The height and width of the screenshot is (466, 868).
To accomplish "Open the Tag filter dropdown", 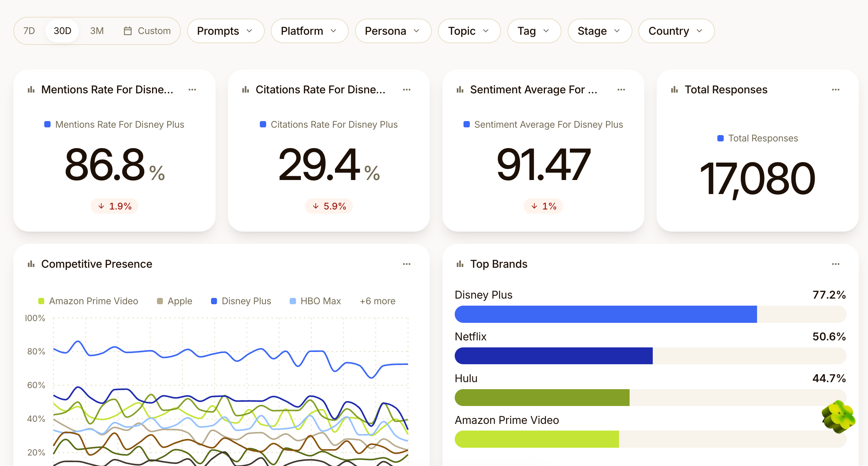I will [x=534, y=31].
